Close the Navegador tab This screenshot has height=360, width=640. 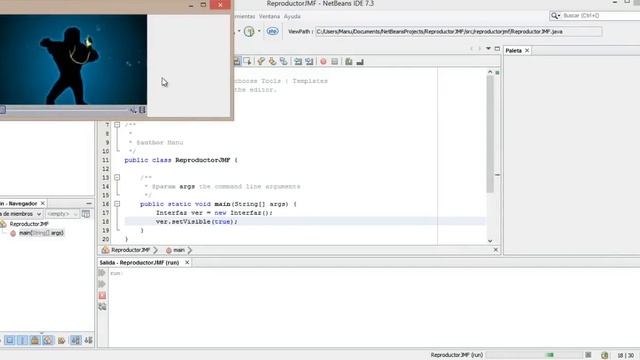tap(42, 203)
